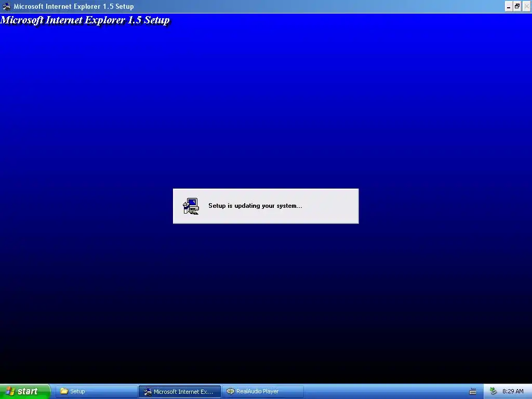Click the folder icon on the Setup taskbar button

[64, 391]
